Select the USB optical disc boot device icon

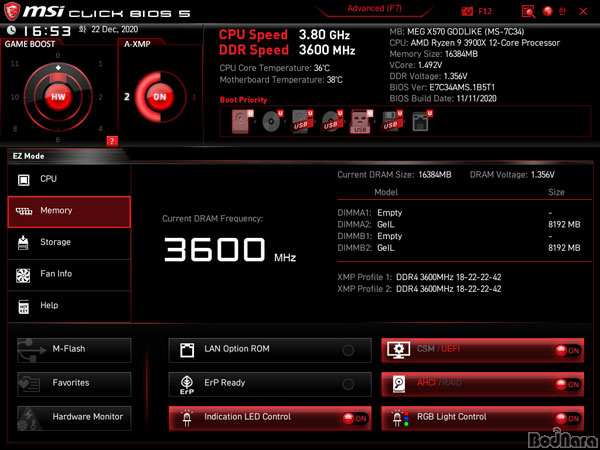point(332,121)
